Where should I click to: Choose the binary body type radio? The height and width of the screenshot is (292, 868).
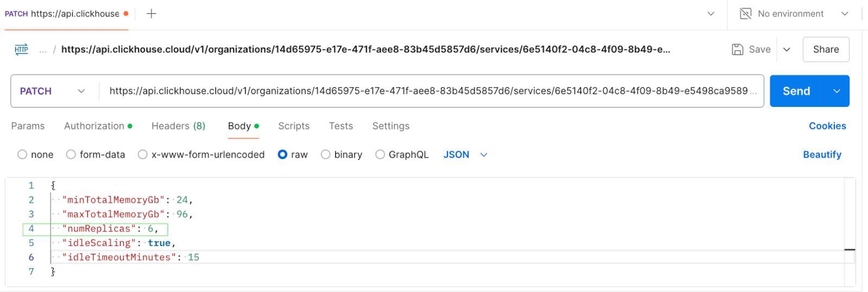[325, 155]
